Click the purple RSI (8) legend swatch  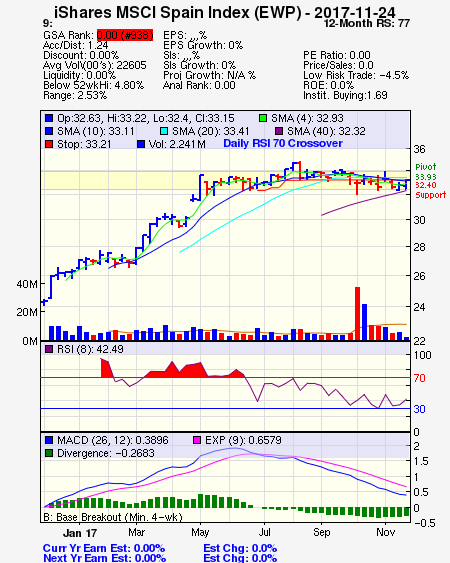(x=49, y=349)
